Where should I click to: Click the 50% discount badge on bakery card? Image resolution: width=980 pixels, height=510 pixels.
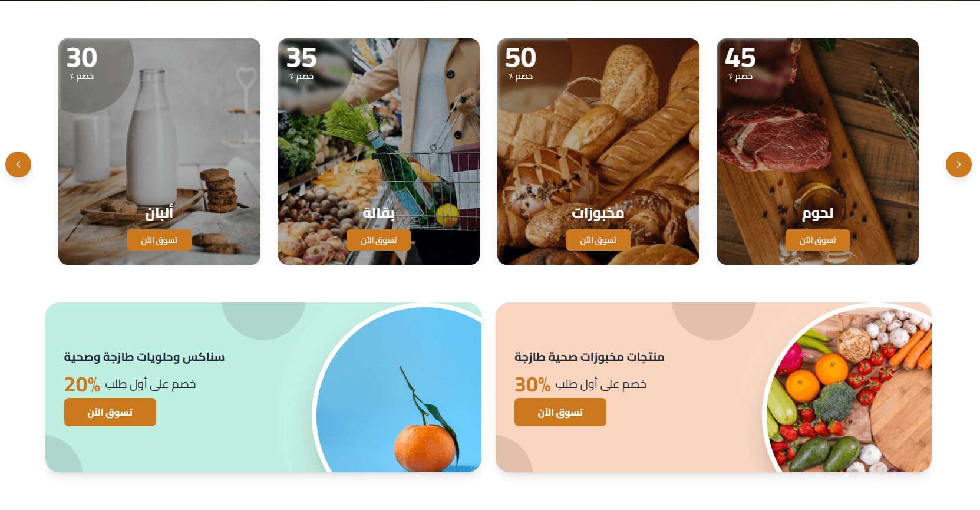point(520,64)
